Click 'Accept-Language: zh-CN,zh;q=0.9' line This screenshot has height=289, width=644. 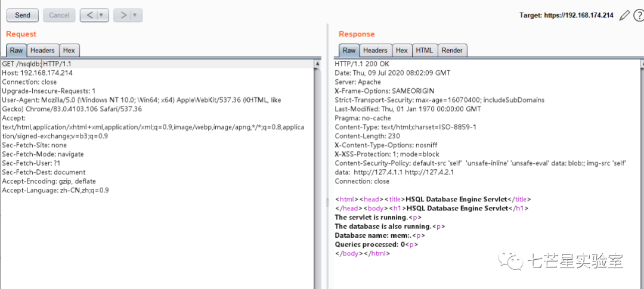(55, 191)
